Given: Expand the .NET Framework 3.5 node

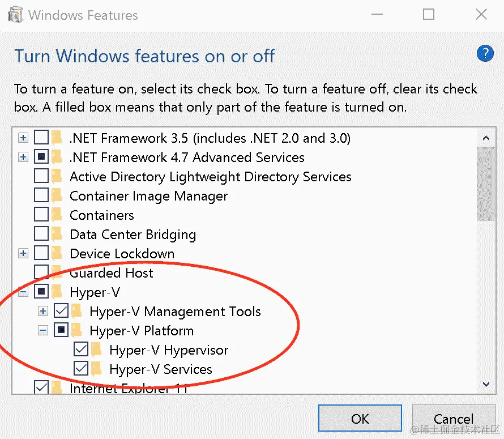Looking at the screenshot, I should [23, 138].
